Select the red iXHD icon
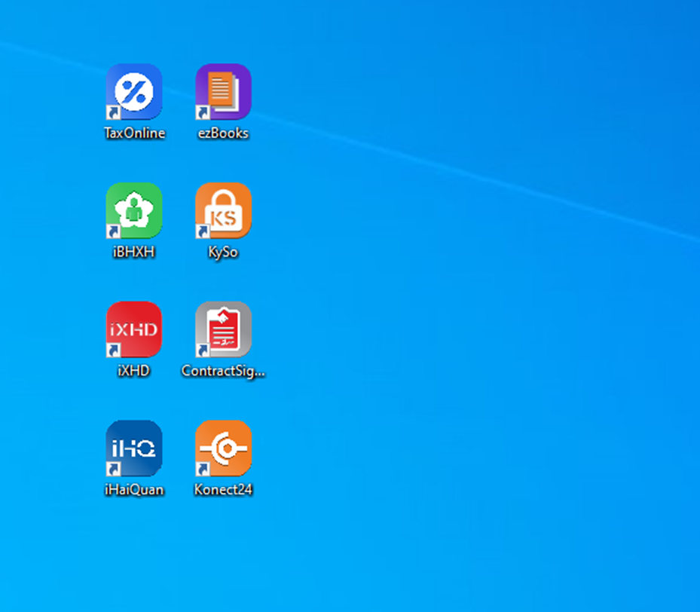700x612 pixels. coord(134,329)
